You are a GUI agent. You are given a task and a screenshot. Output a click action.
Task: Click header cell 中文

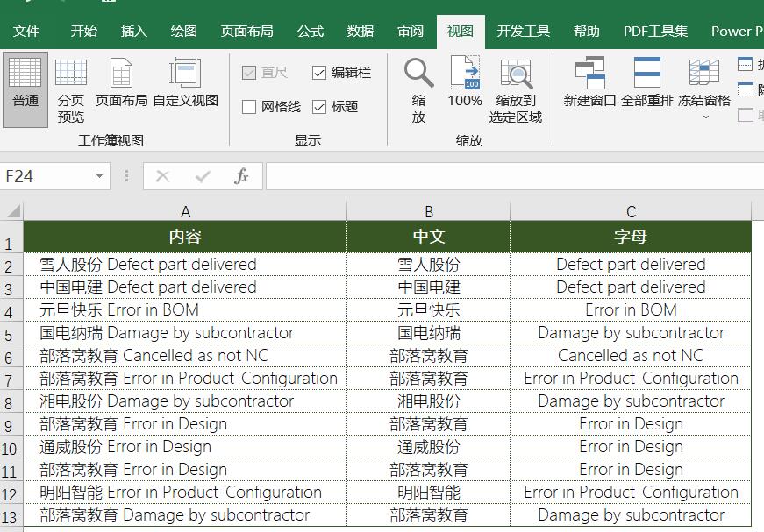pos(429,237)
